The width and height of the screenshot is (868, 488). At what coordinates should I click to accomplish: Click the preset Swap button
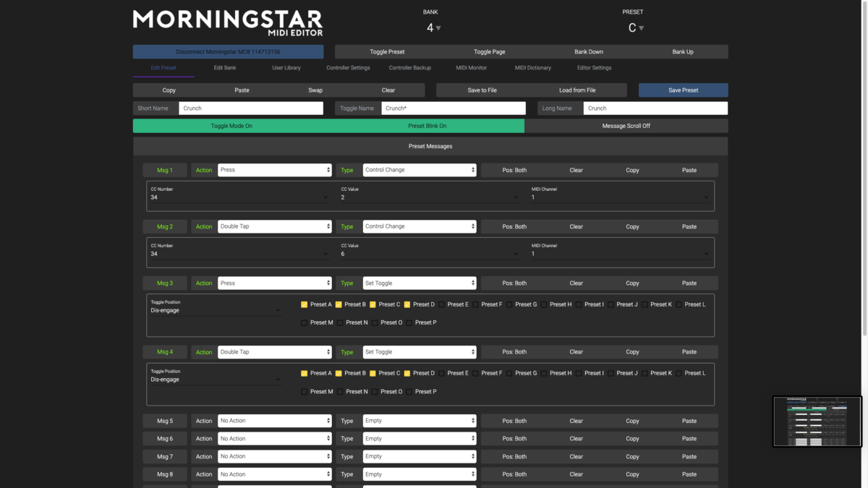[x=315, y=90]
